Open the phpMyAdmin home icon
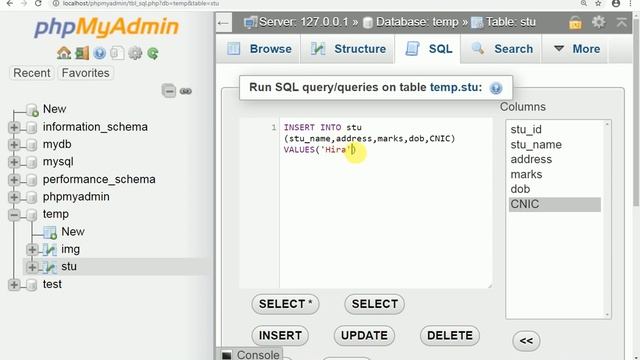Screen dimensions: 640x360 [64, 53]
